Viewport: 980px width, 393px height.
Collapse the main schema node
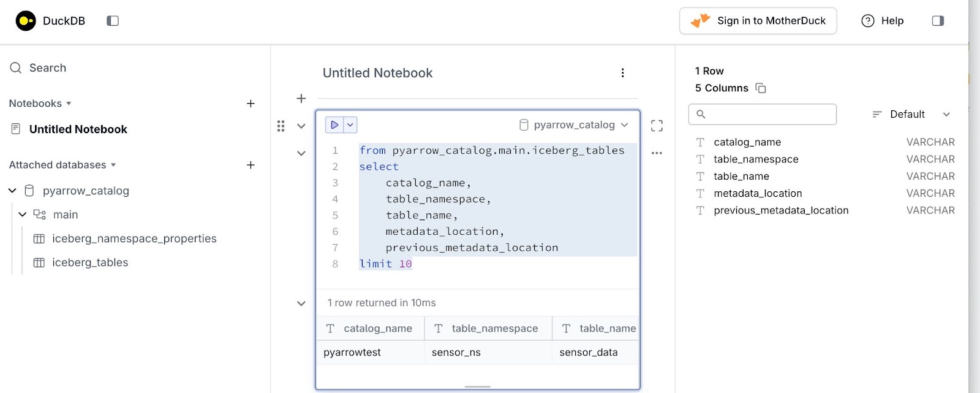pyautogui.click(x=23, y=215)
